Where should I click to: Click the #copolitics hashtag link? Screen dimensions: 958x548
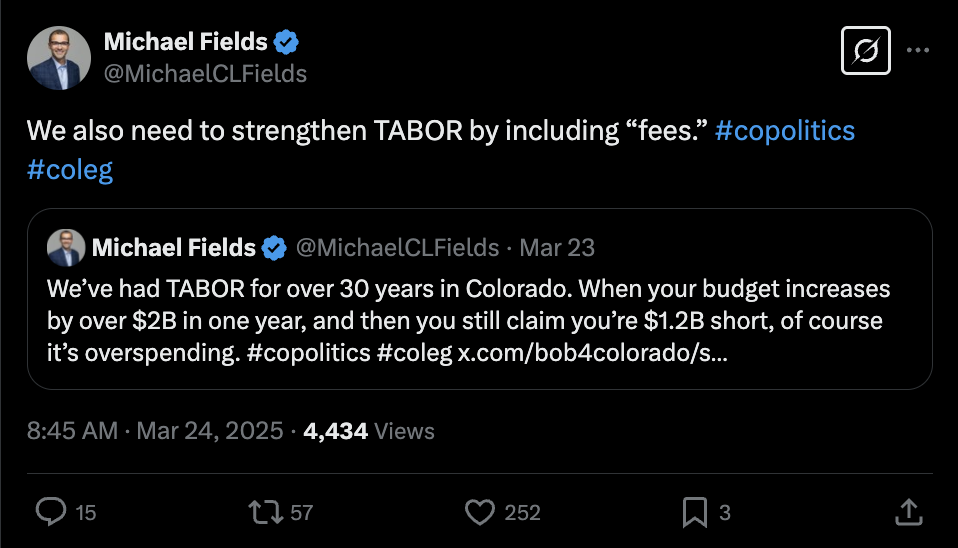tap(785, 131)
